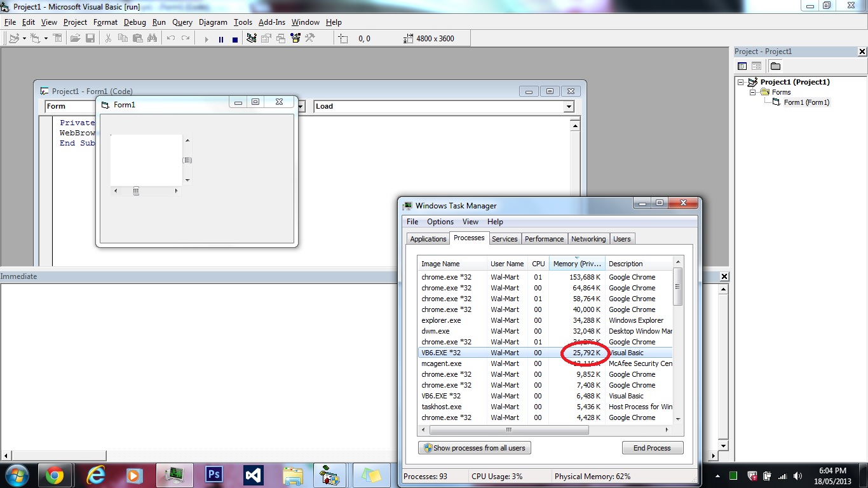
Task: Switch to the Services tab
Action: click(505, 239)
